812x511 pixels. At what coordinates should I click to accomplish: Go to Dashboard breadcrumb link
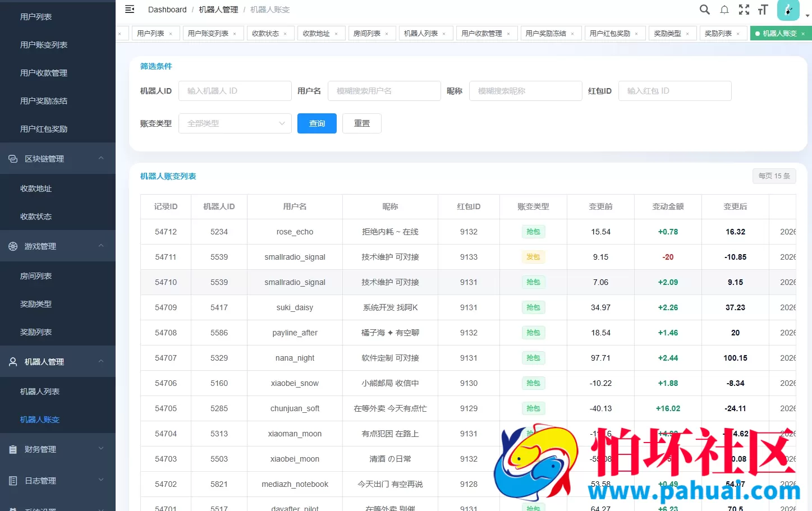pyautogui.click(x=167, y=10)
